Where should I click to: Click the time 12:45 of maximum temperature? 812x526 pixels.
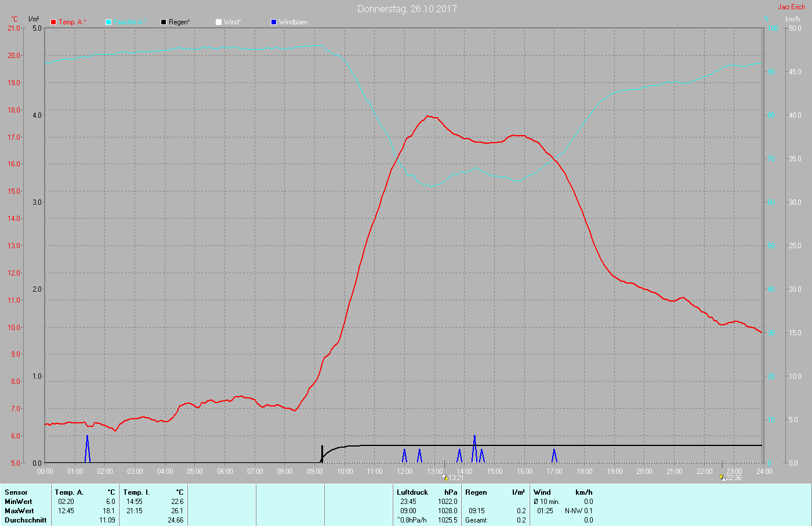[x=66, y=511]
